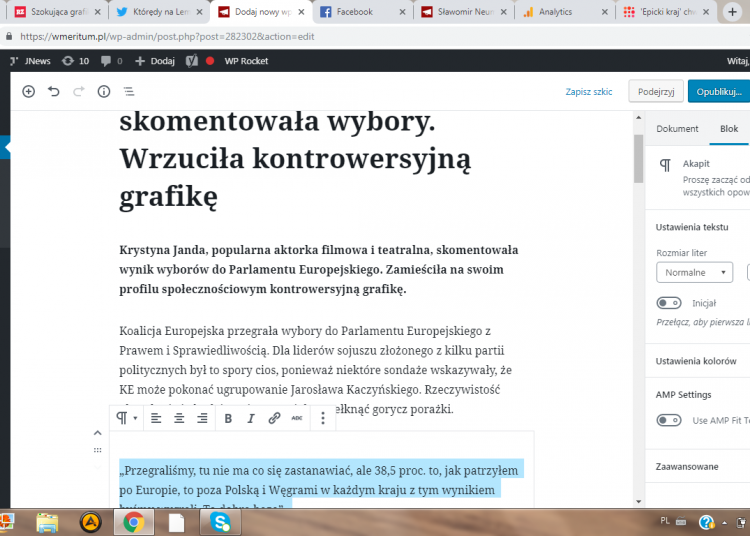Insert a link using chain icon

[x=274, y=418]
